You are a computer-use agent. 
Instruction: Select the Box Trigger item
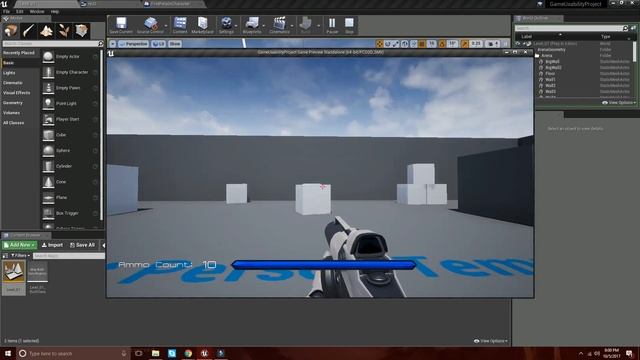pos(71,213)
